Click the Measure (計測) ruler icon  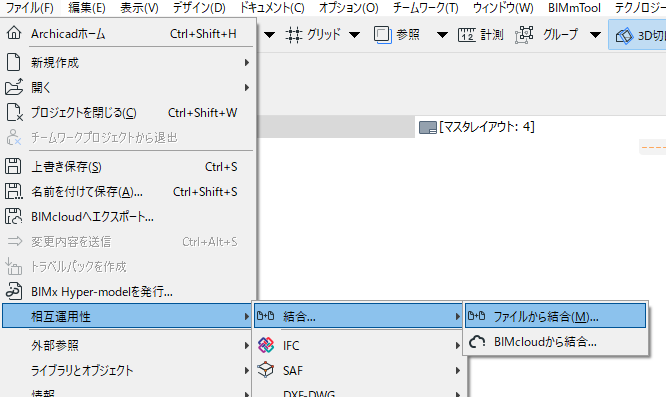point(466,35)
